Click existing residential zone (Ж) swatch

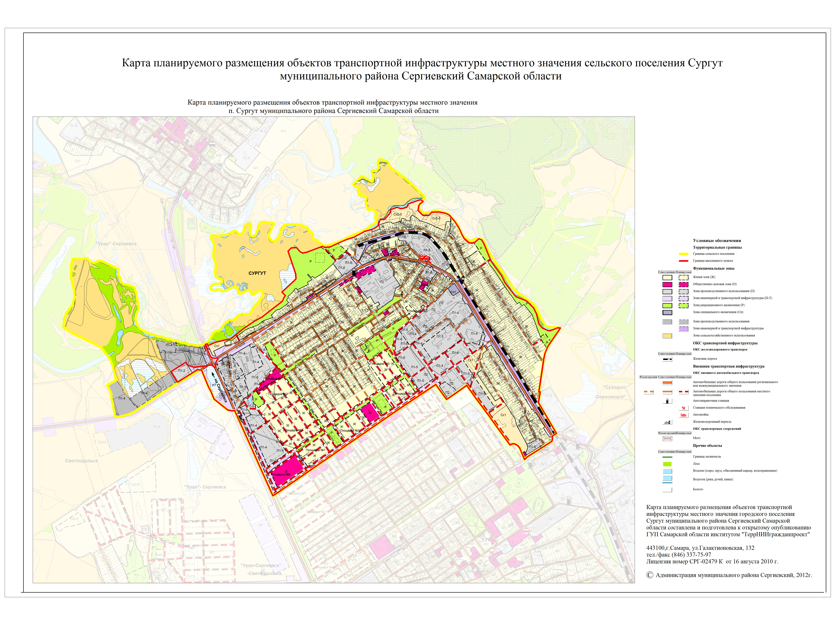tap(667, 278)
